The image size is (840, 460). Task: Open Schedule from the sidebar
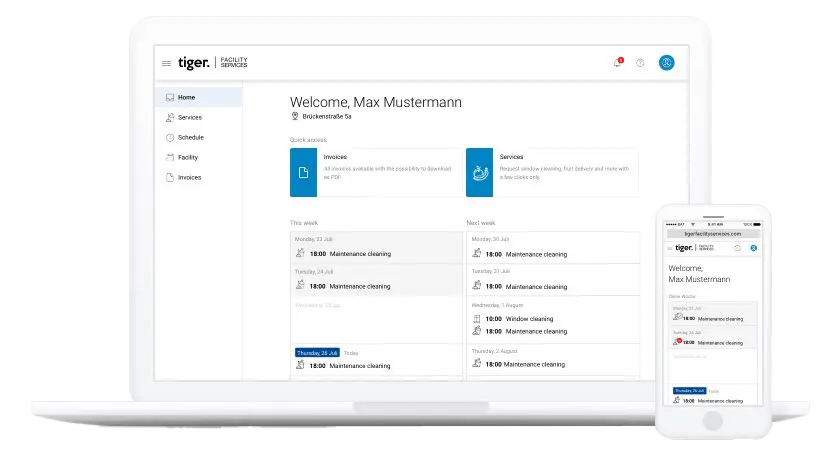pyautogui.click(x=190, y=137)
